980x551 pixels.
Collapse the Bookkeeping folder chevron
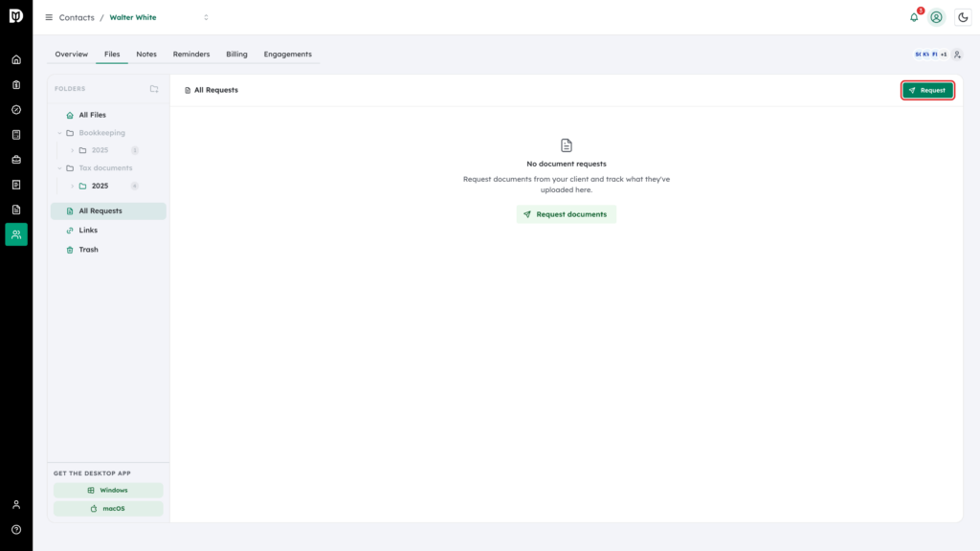60,133
